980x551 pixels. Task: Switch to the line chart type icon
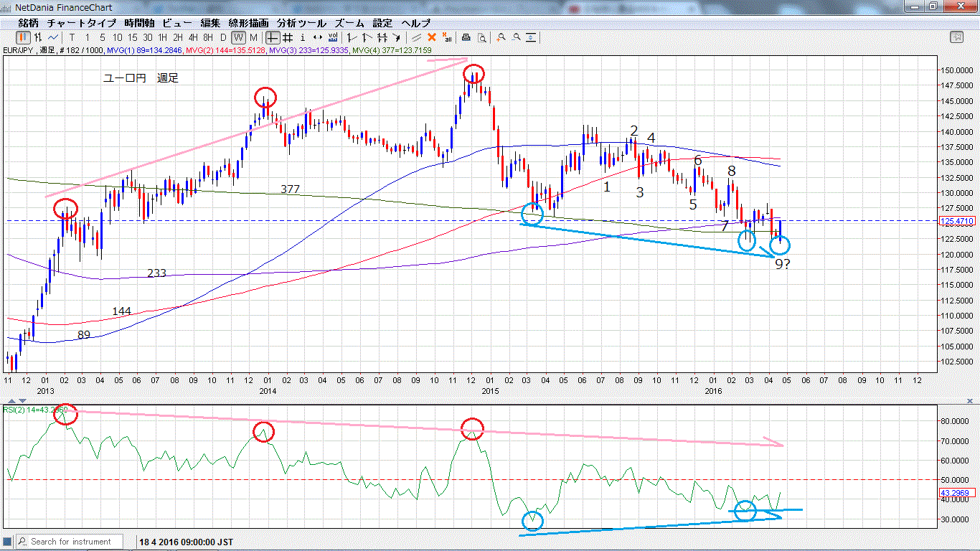[52, 37]
